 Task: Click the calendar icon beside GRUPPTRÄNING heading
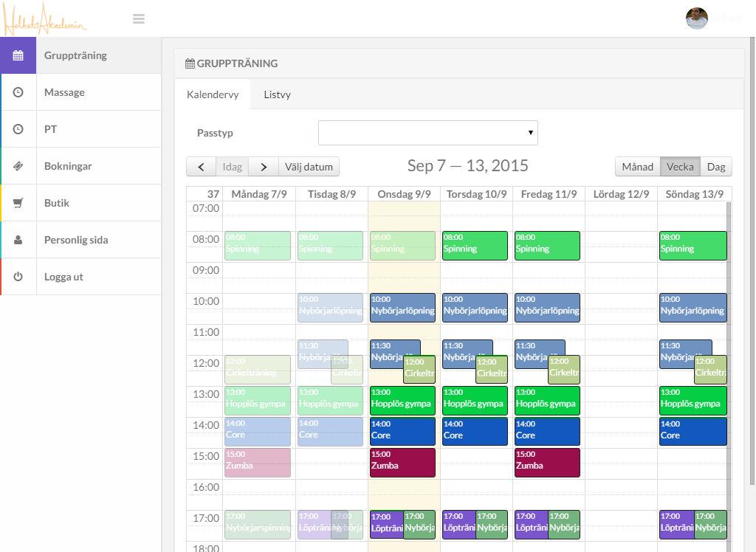[x=190, y=63]
